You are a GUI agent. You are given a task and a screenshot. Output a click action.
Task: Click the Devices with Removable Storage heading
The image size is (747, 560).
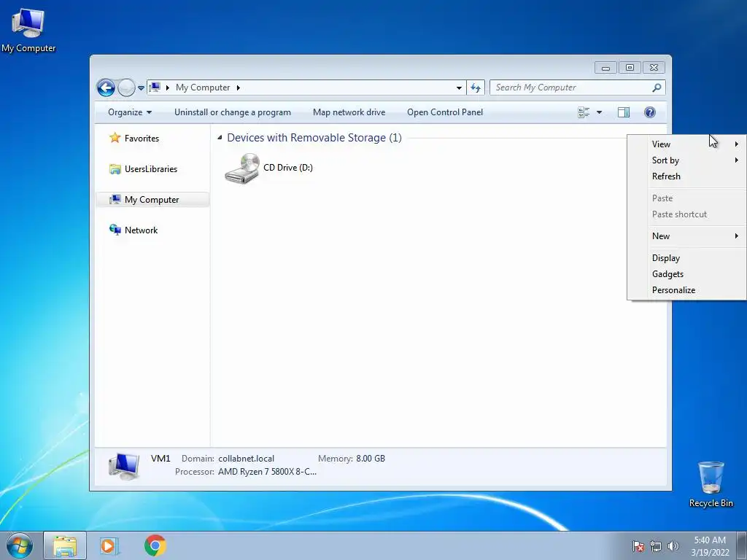tap(314, 138)
